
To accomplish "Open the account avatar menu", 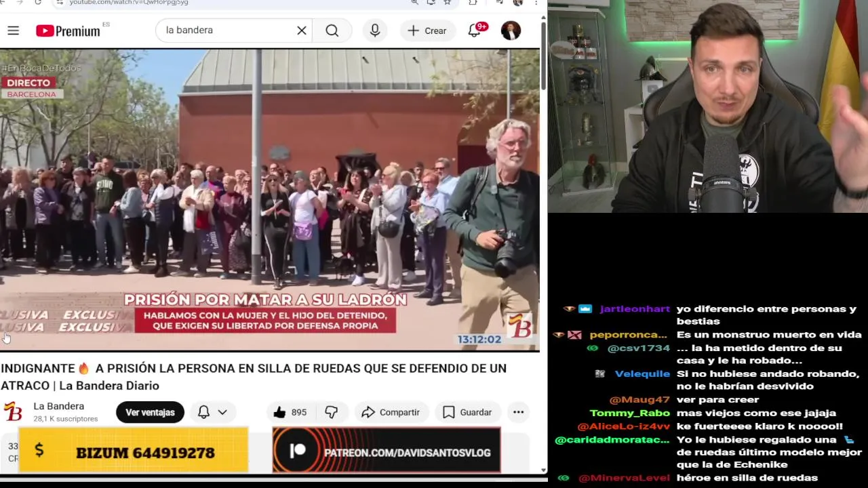I will tap(511, 30).
